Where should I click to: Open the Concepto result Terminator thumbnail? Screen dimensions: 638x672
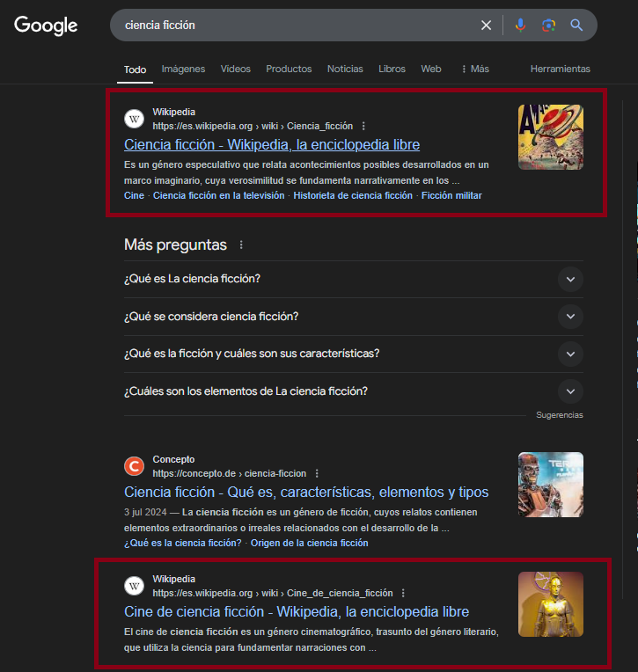(x=551, y=485)
